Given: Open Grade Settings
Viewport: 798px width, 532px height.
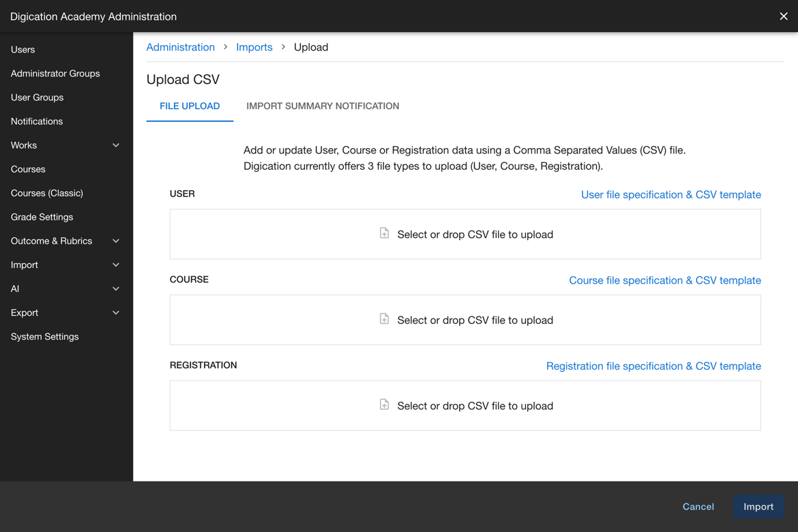Looking at the screenshot, I should point(42,217).
